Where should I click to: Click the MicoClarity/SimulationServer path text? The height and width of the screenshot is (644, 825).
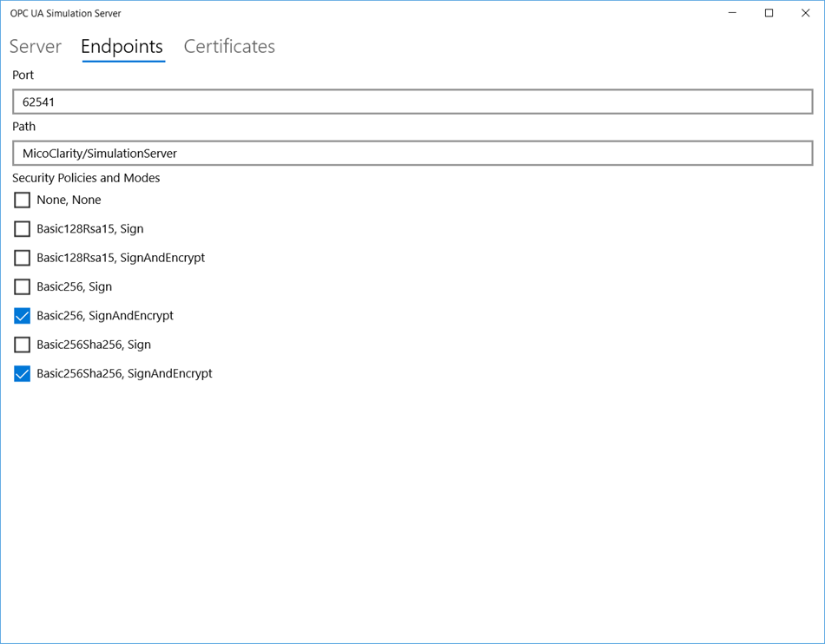pyautogui.click(x=108, y=153)
